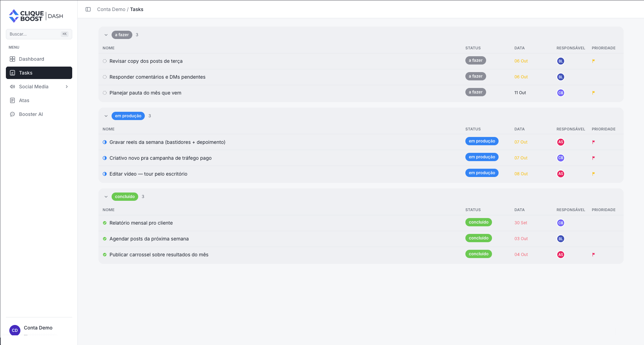The width and height of the screenshot is (644, 345).
Task: Select Tasks in the sidebar
Action: click(x=39, y=73)
